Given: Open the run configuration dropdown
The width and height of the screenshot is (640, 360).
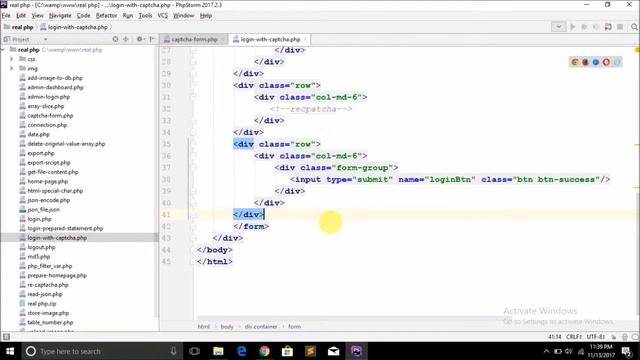Looking at the screenshot, I should [x=558, y=27].
